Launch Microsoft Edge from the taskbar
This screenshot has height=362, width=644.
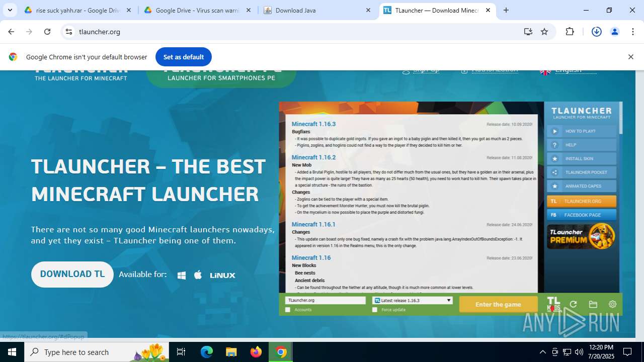tap(207, 352)
